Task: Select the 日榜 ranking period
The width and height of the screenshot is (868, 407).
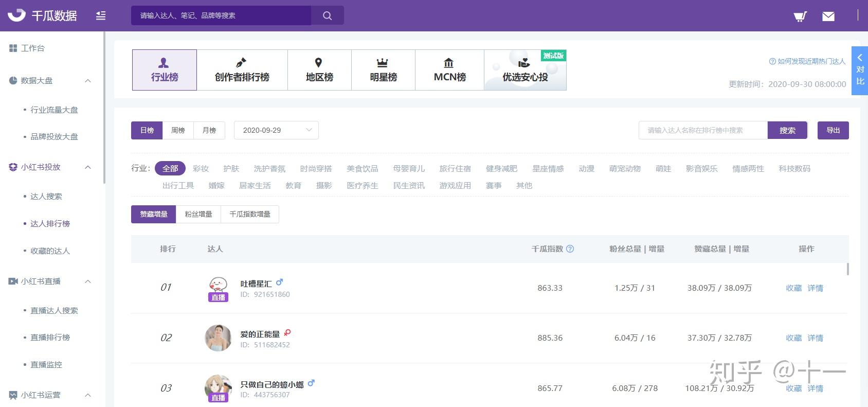Action: click(147, 130)
